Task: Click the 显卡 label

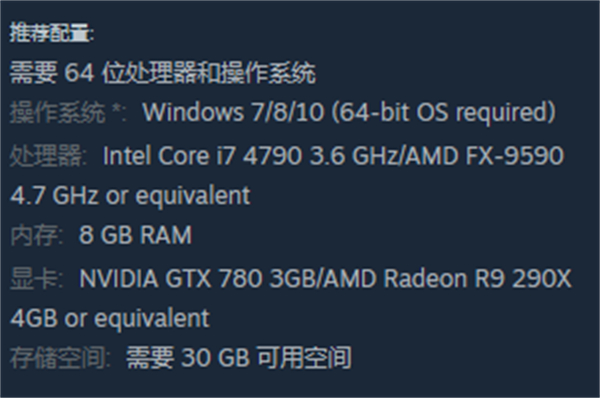Action: pyautogui.click(x=34, y=278)
